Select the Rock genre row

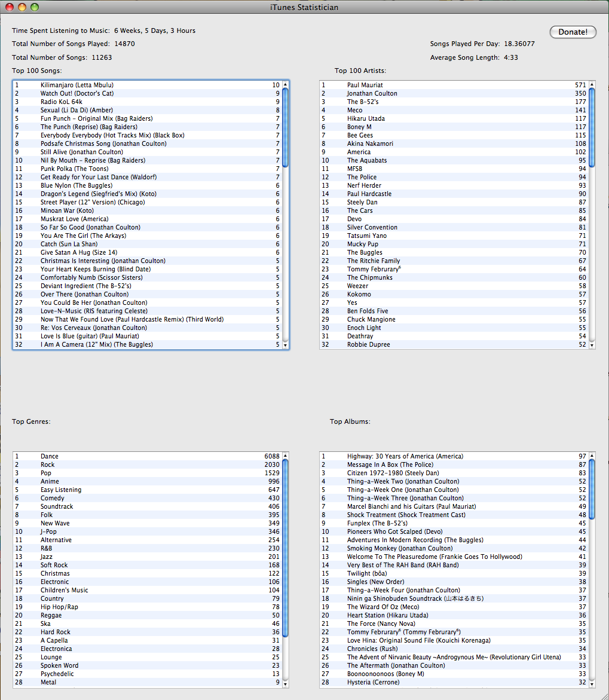point(148,464)
